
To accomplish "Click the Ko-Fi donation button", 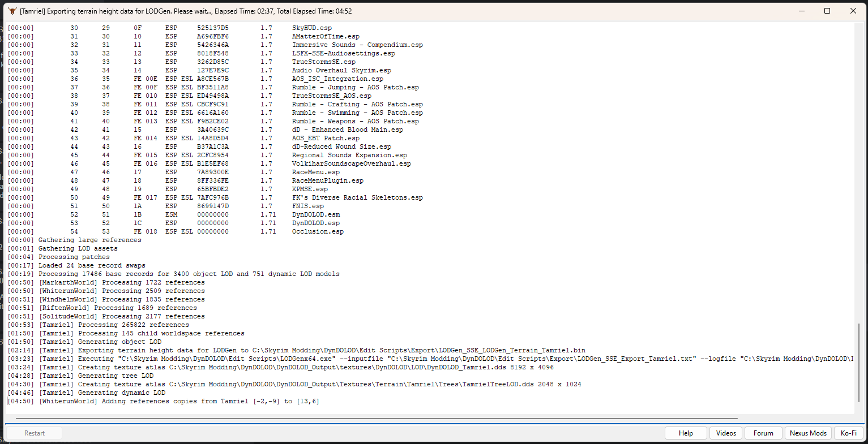I will coord(849,433).
